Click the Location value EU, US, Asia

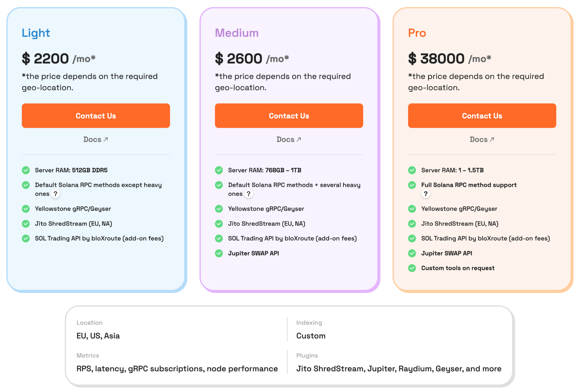[x=98, y=336]
